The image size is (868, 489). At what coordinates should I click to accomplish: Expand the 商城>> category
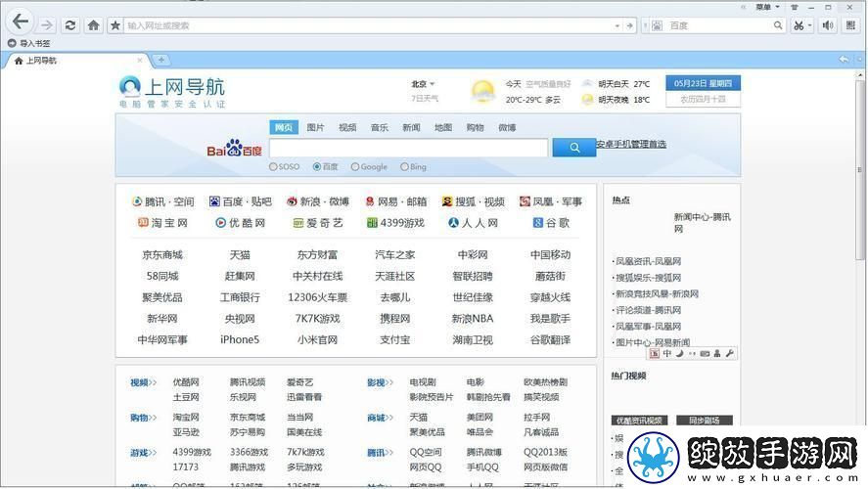point(381,418)
